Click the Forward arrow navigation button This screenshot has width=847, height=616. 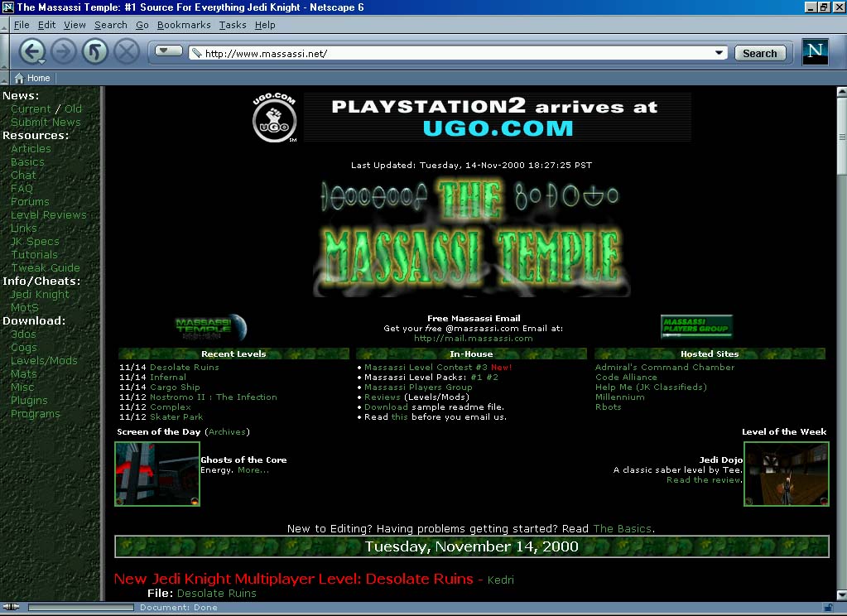pyautogui.click(x=64, y=52)
